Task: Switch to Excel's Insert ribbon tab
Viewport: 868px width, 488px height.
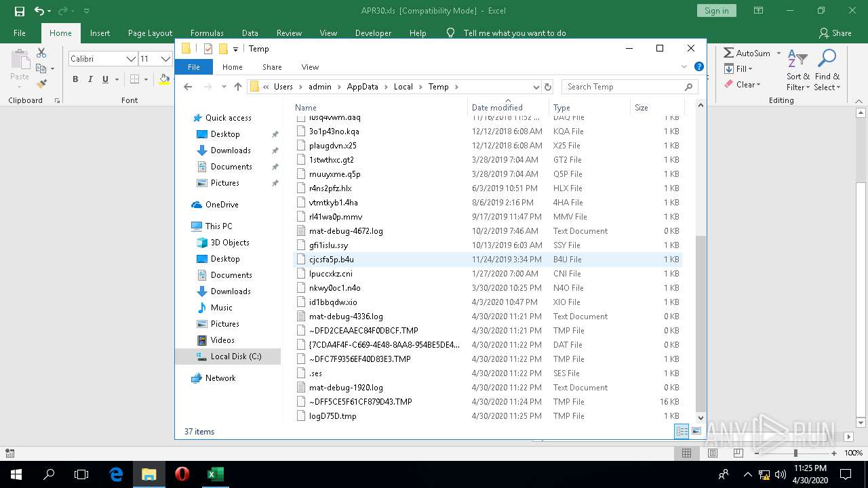Action: 100,33
